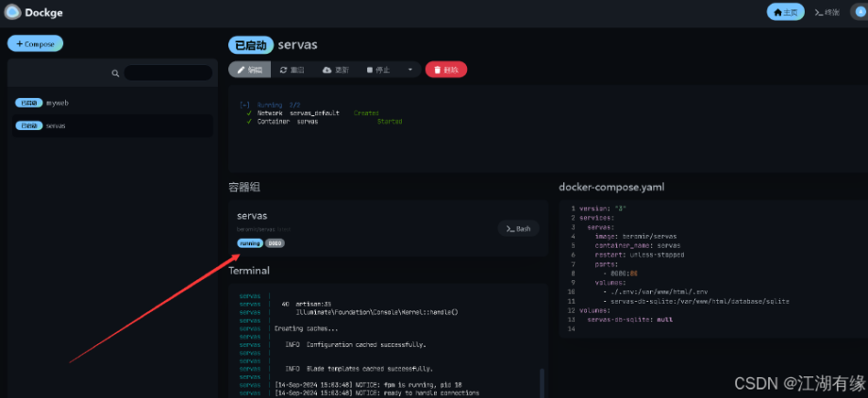Click the container_name: servas line

tap(638, 245)
